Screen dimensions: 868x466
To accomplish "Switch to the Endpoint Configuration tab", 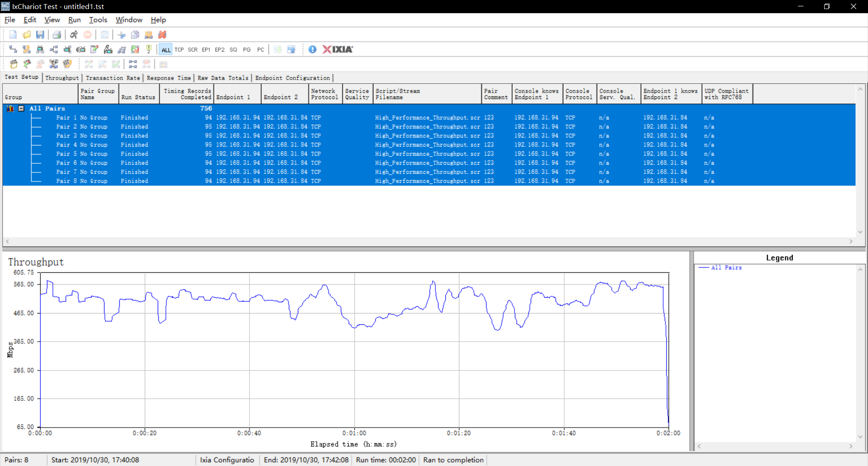I will pyautogui.click(x=292, y=78).
